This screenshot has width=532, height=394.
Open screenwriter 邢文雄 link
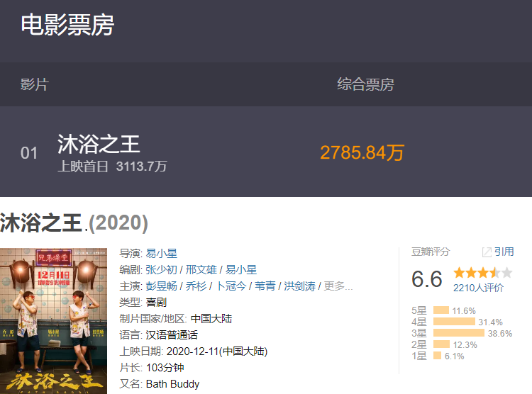click(201, 269)
